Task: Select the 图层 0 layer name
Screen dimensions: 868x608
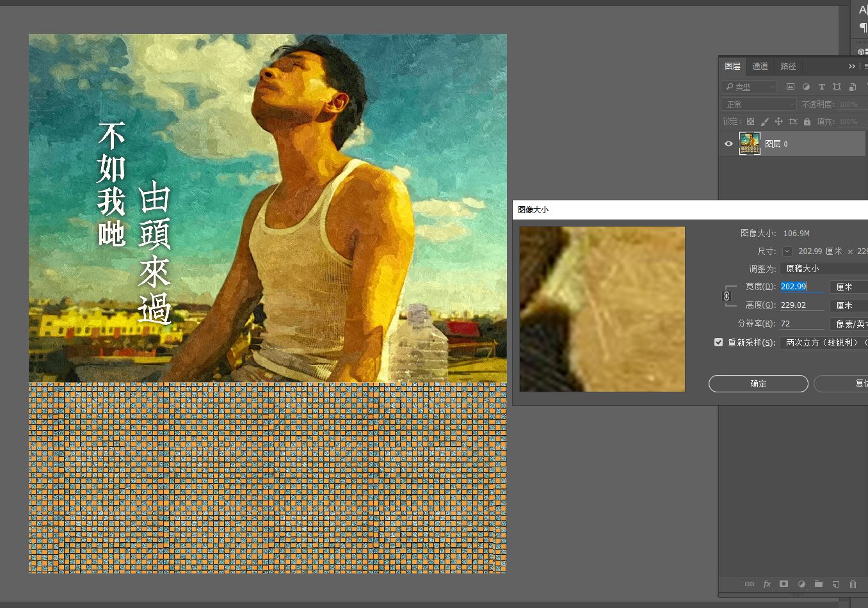Action: click(x=776, y=144)
